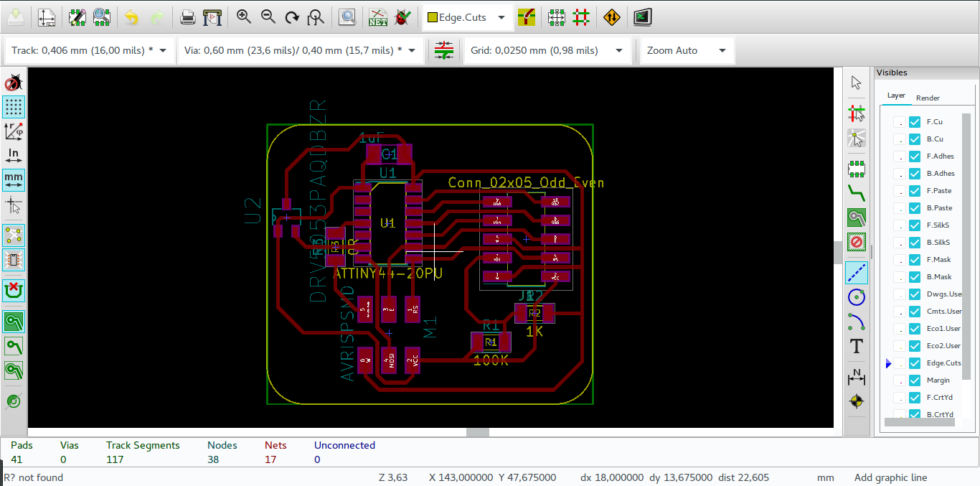The image size is (980, 486).
Task: Switch to the Render tab
Action: point(928,97)
